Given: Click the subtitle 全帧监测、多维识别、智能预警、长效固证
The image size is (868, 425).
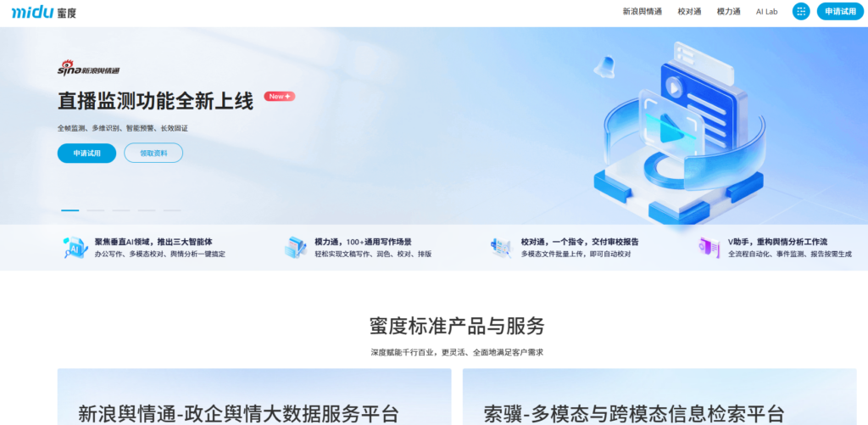Looking at the screenshot, I should tap(123, 128).
